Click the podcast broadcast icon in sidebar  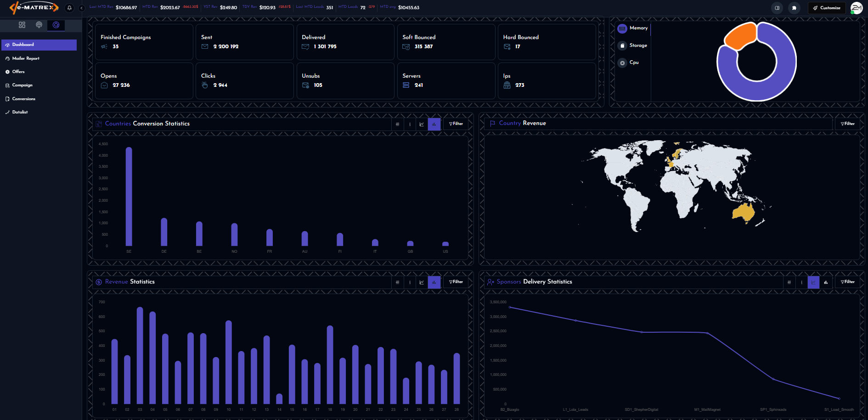[x=39, y=25]
